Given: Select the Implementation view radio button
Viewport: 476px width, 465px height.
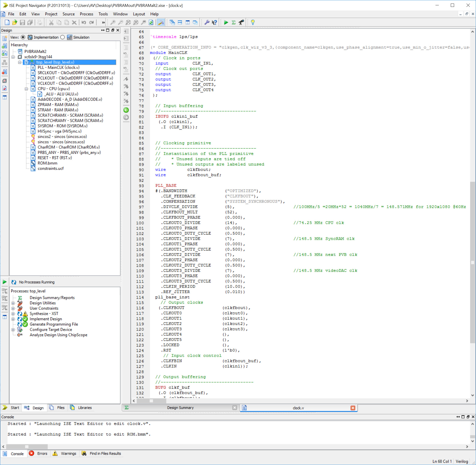Looking at the screenshot, I should click(x=23, y=37).
